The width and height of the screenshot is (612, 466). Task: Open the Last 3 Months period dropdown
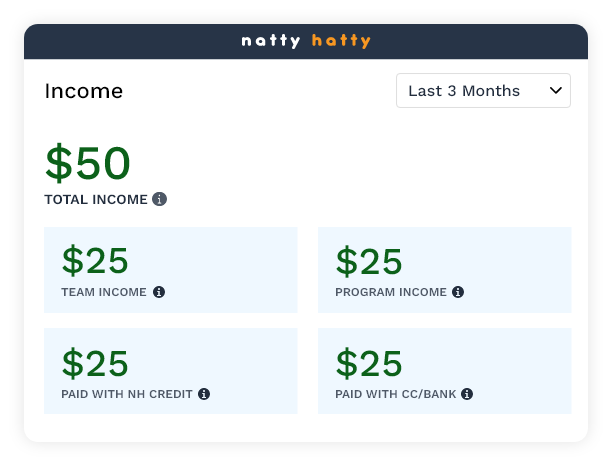pyautogui.click(x=483, y=91)
